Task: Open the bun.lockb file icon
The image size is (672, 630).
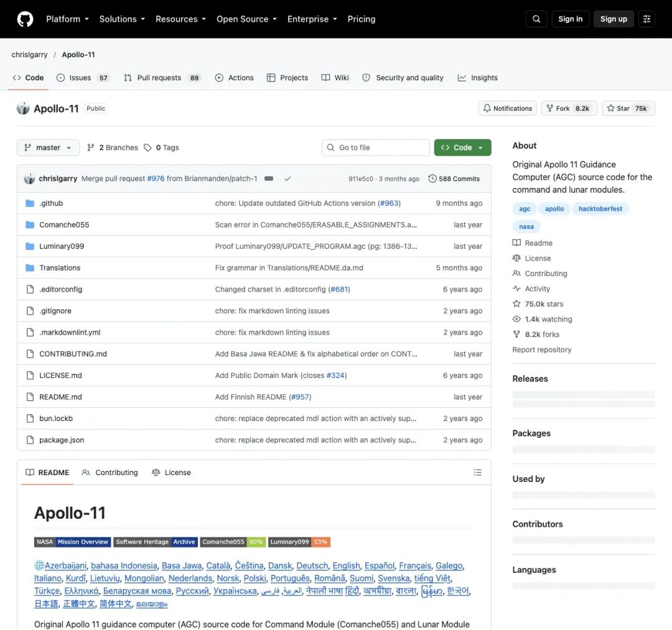Action: [30, 419]
